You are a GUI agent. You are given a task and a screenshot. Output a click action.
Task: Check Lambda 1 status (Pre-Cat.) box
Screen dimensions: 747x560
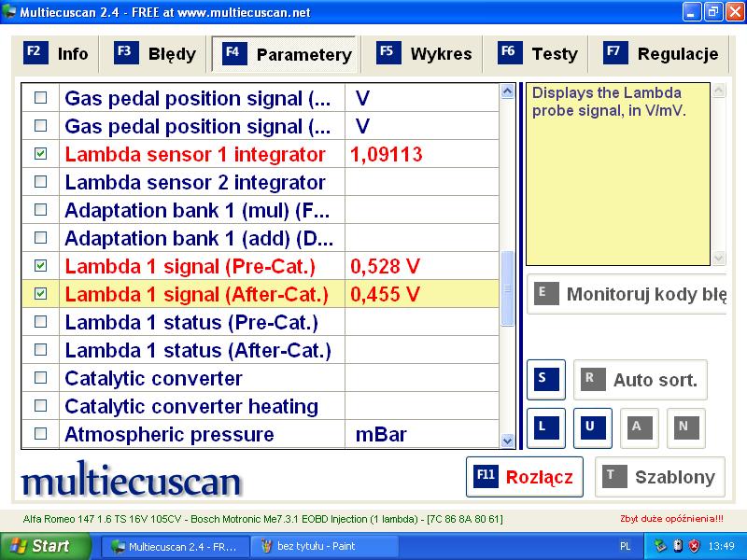point(41,322)
